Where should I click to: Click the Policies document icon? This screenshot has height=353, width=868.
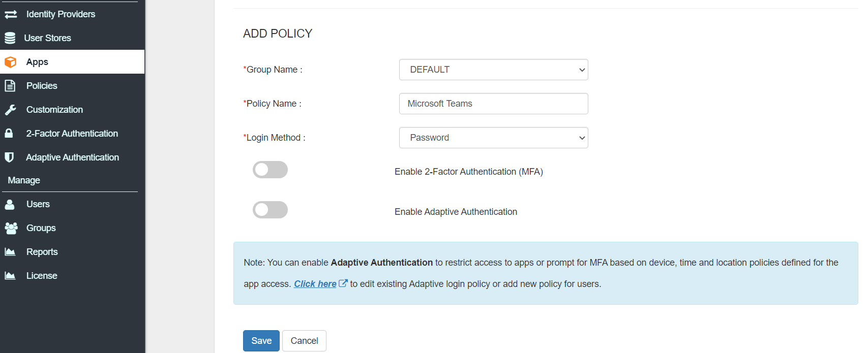point(10,86)
